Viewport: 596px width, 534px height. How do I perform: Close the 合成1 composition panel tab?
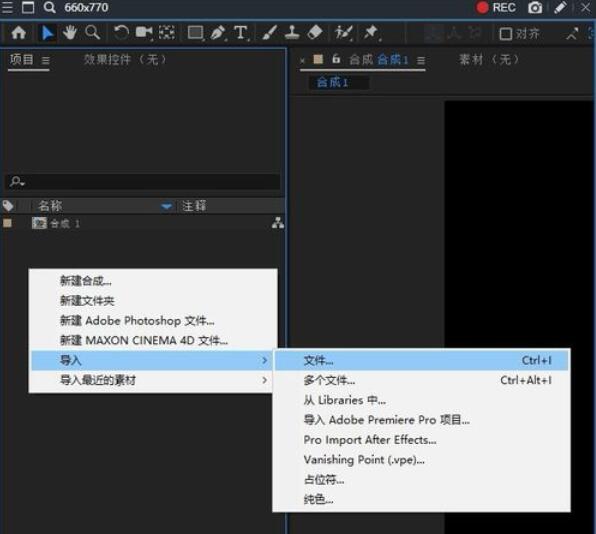pyautogui.click(x=302, y=60)
